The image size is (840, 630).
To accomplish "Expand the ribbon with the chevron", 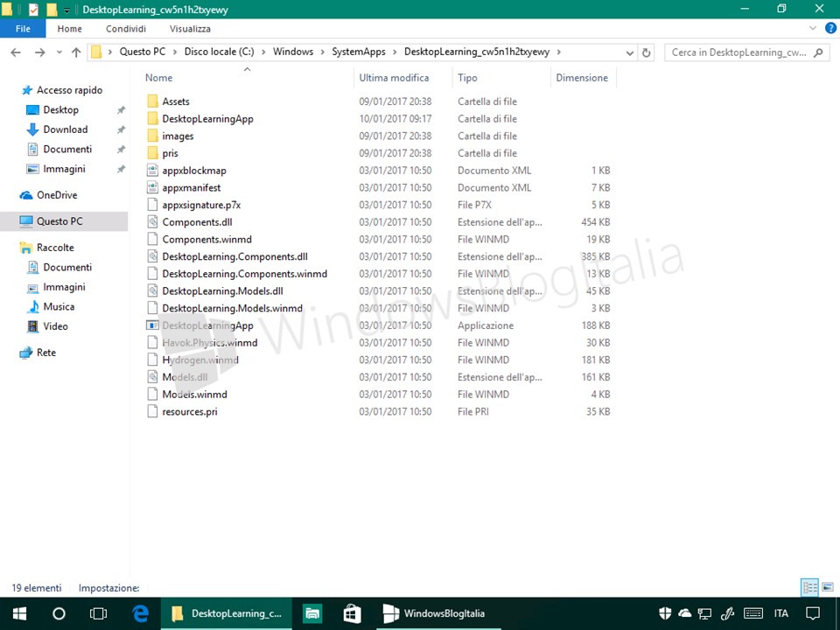I will pyautogui.click(x=813, y=28).
